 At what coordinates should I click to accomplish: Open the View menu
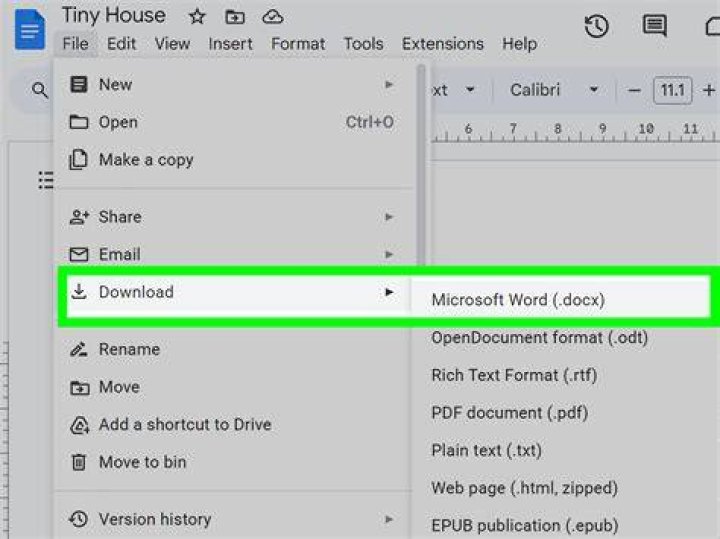[172, 44]
